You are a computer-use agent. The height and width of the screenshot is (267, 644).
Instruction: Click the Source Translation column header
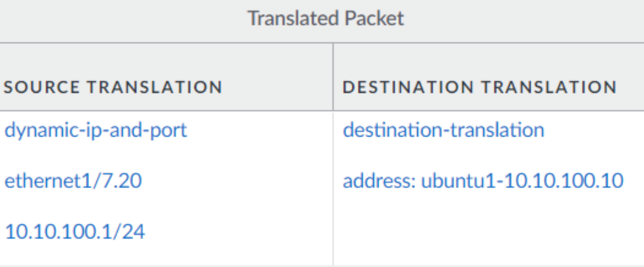pos(113,87)
